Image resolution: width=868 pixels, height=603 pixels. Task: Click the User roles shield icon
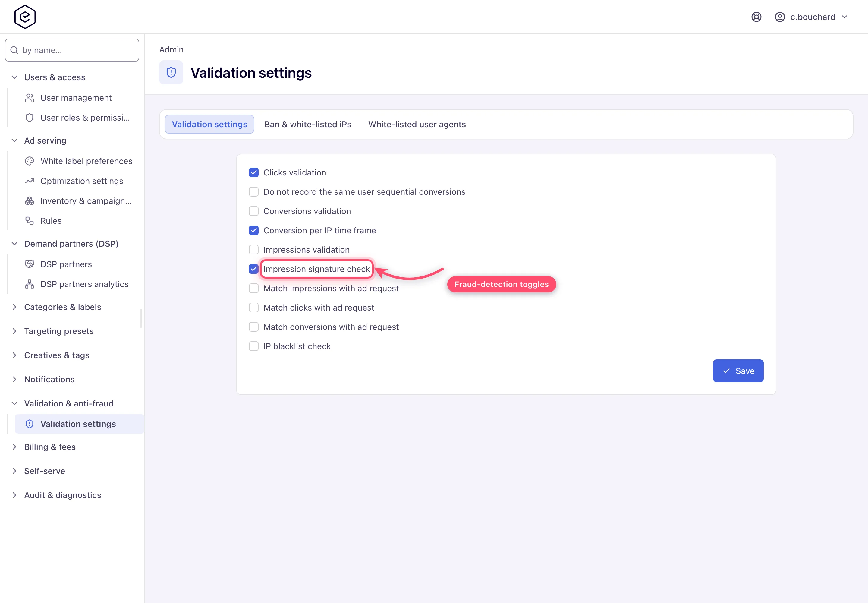pyautogui.click(x=30, y=118)
